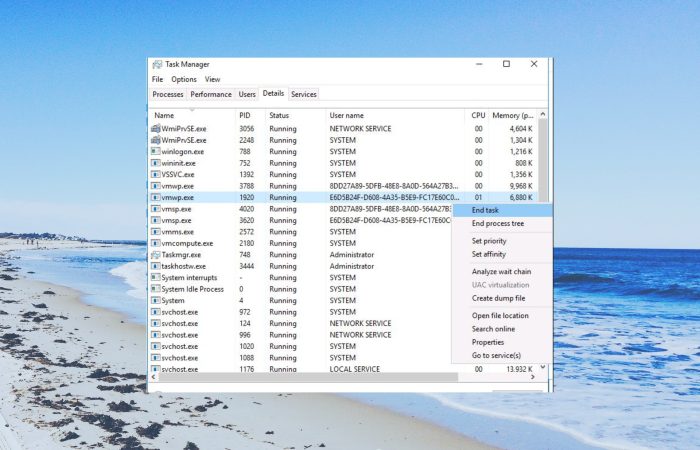
Task: Click the horizontal scrollbar thumb
Action: point(308,377)
